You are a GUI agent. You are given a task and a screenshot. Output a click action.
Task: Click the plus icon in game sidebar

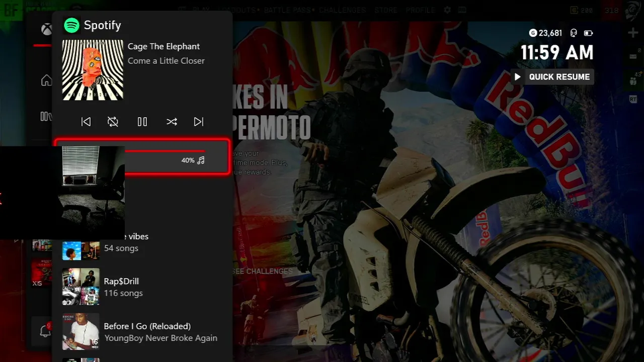[x=633, y=33]
